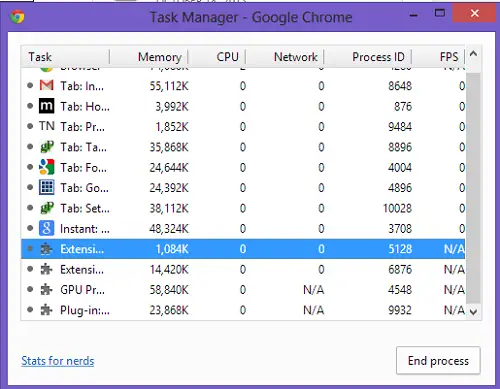The height and width of the screenshot is (389, 500).
Task: Click the 3,992K memory value
Action: click(x=172, y=106)
